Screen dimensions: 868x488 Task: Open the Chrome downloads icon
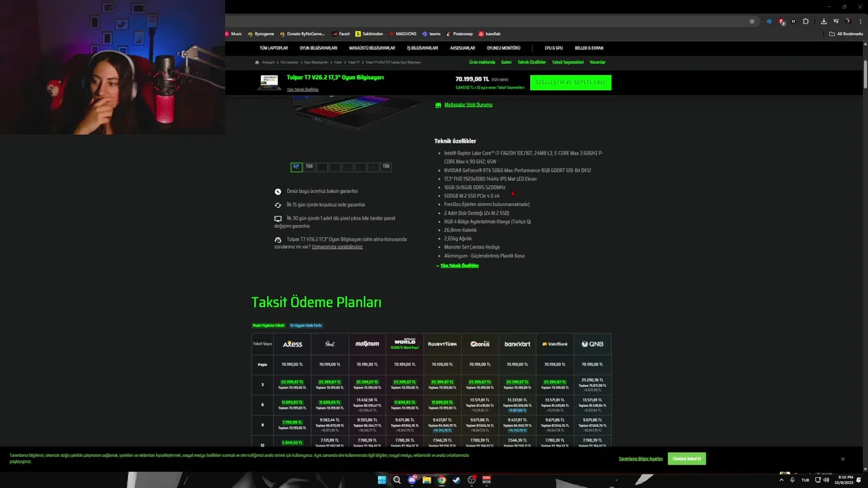tap(823, 22)
